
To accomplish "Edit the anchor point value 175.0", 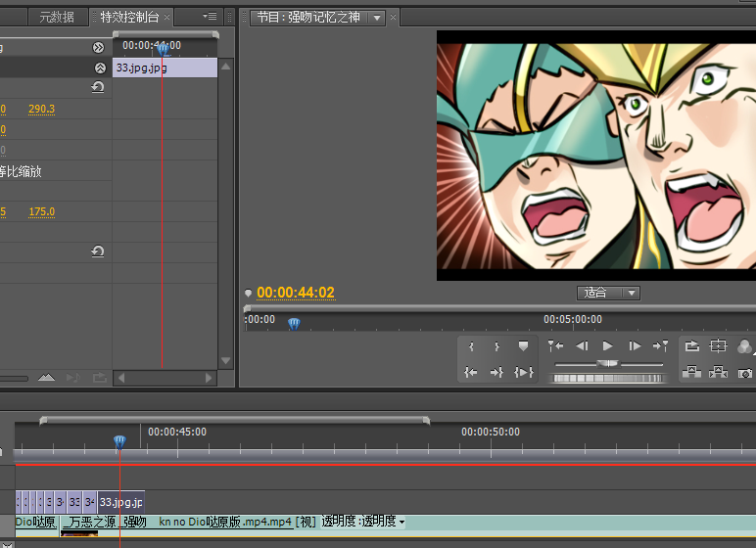I will [x=42, y=211].
